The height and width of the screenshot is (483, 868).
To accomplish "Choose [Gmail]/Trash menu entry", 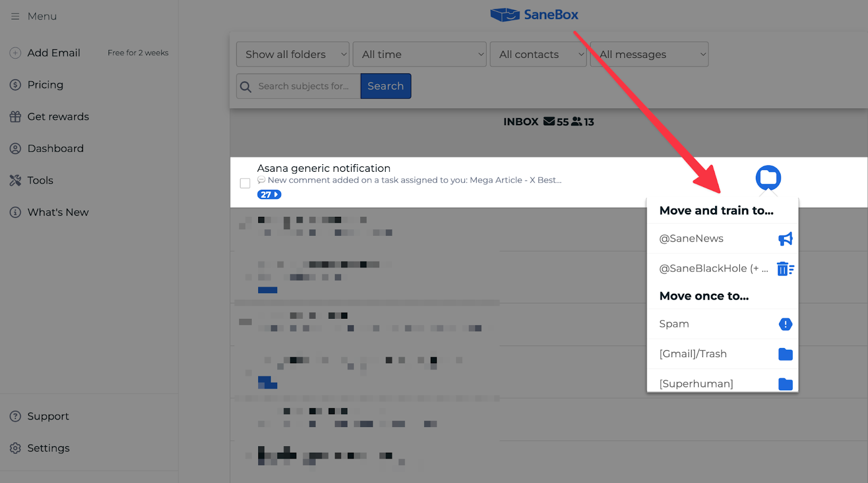I will [x=723, y=354].
